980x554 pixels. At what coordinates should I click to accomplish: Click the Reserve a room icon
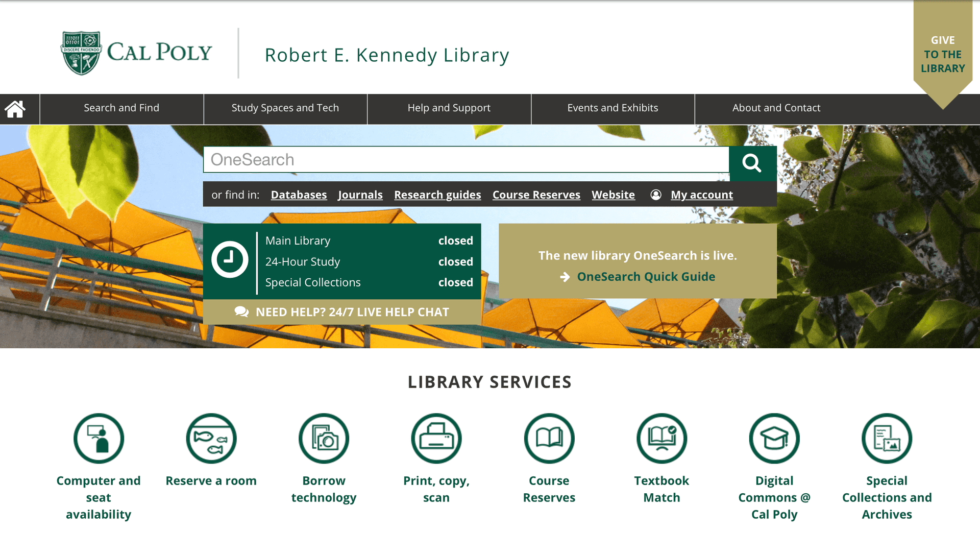[211, 438]
